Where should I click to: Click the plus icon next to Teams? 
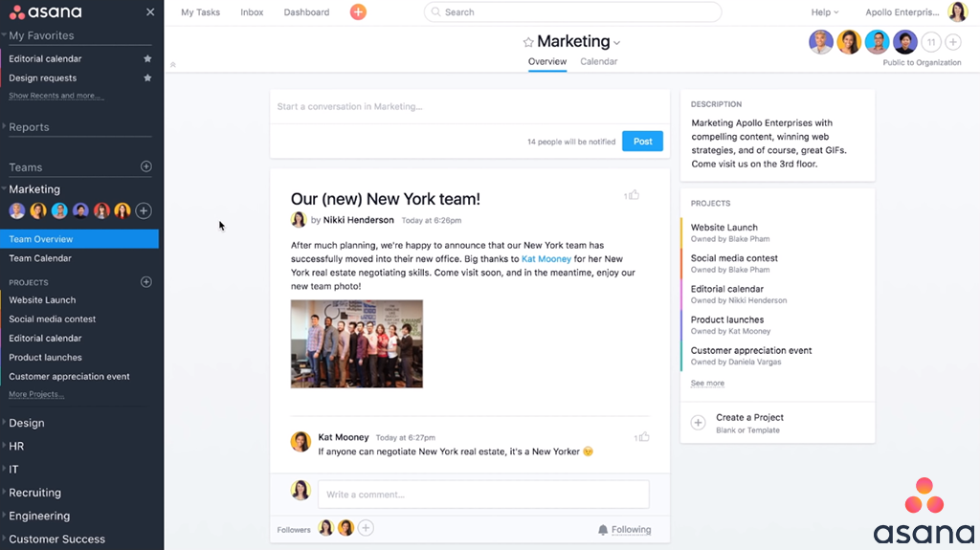tap(146, 166)
